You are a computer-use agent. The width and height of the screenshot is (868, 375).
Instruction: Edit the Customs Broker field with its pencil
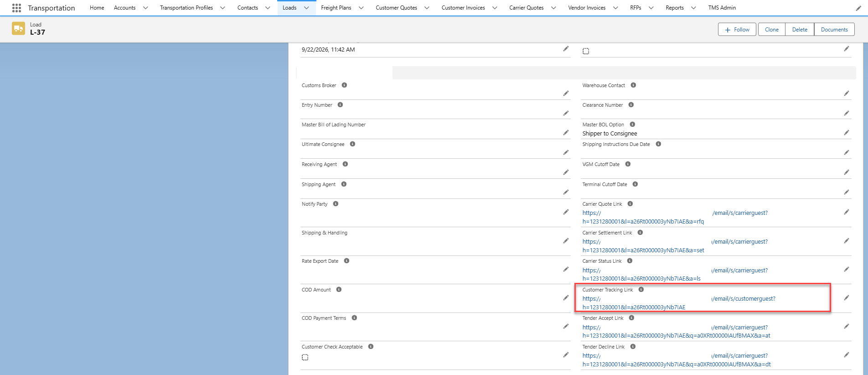[566, 94]
